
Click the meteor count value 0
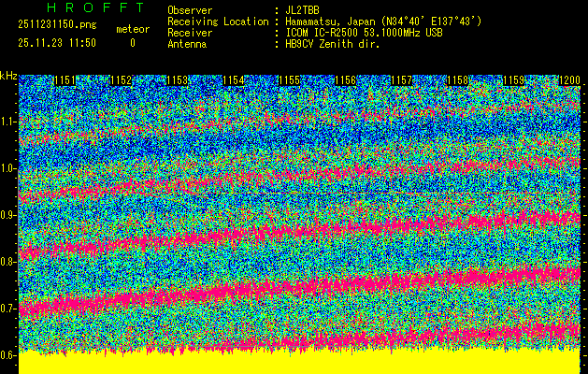click(132, 43)
